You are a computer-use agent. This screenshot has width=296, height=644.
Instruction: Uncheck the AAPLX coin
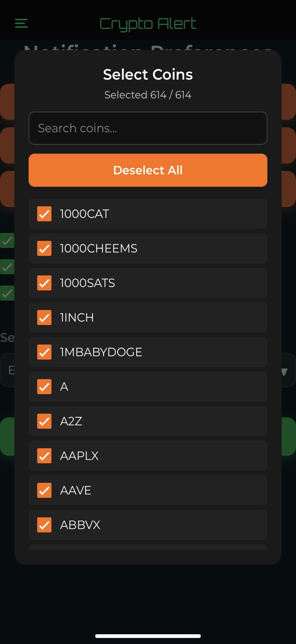point(44,456)
